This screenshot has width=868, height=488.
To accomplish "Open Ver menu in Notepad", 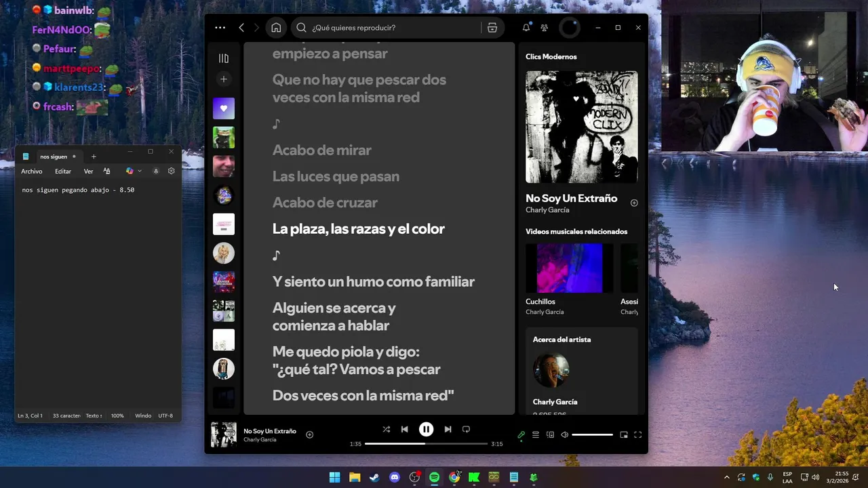I will (88, 171).
